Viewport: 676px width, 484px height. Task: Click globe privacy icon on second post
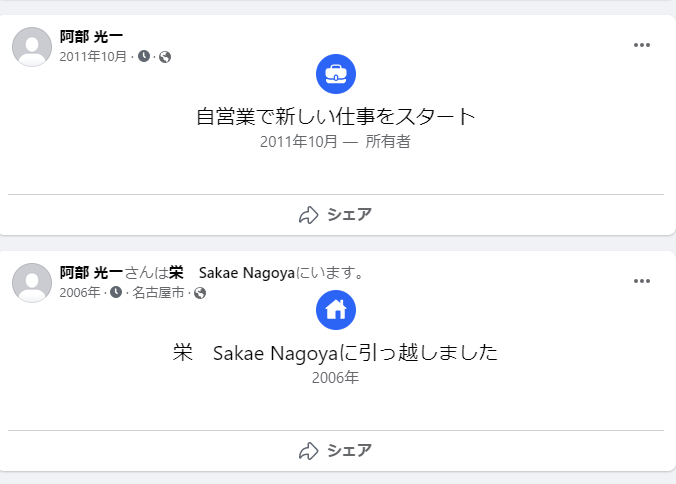tap(200, 293)
